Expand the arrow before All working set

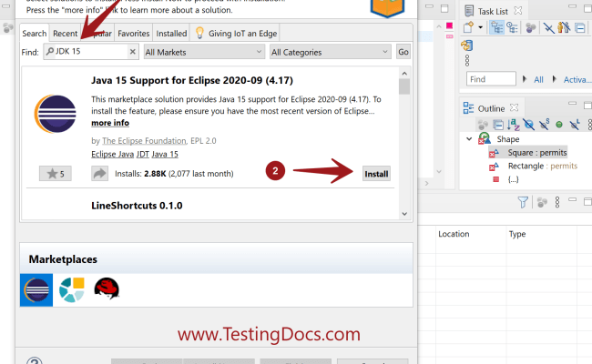[525, 79]
